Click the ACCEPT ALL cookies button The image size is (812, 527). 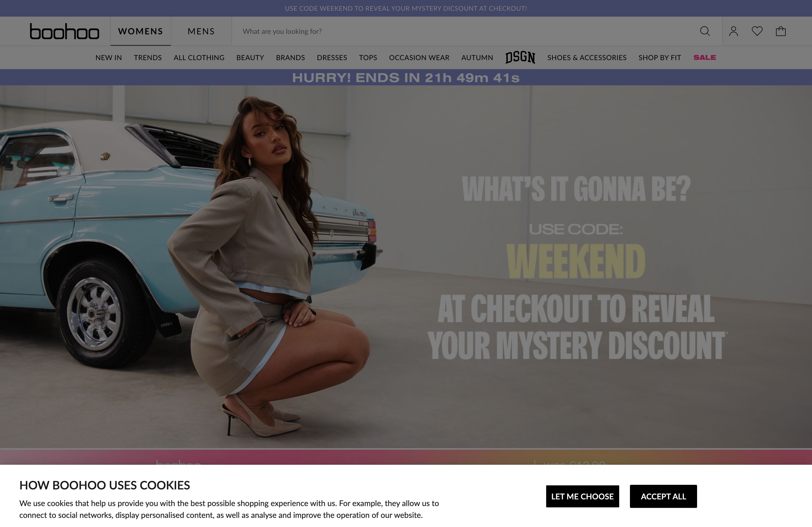[x=663, y=496]
